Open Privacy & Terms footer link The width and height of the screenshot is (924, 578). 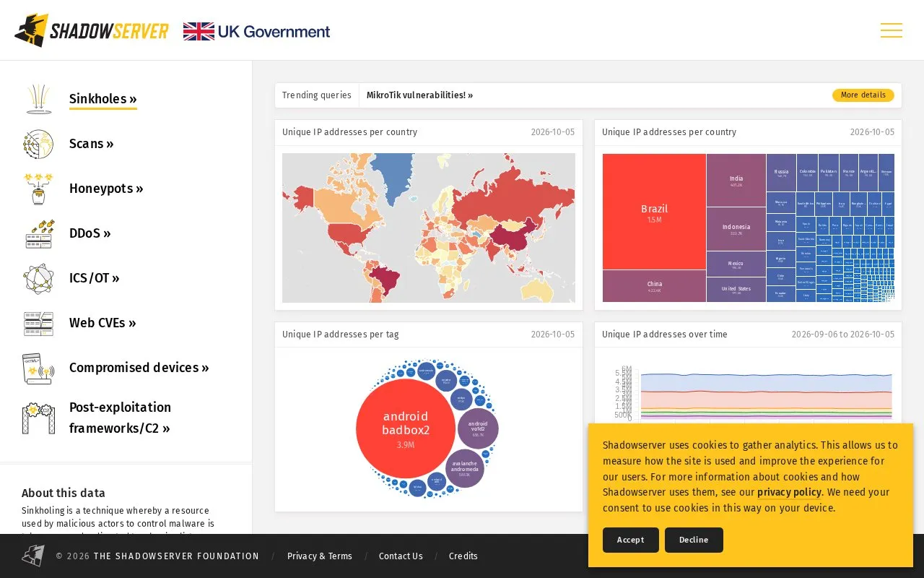coord(320,556)
